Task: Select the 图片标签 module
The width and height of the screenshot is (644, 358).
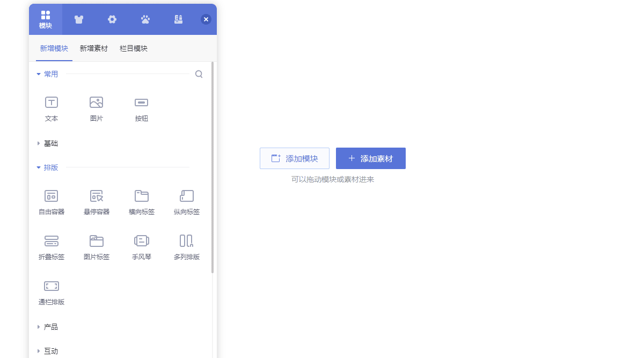Action: tap(97, 247)
